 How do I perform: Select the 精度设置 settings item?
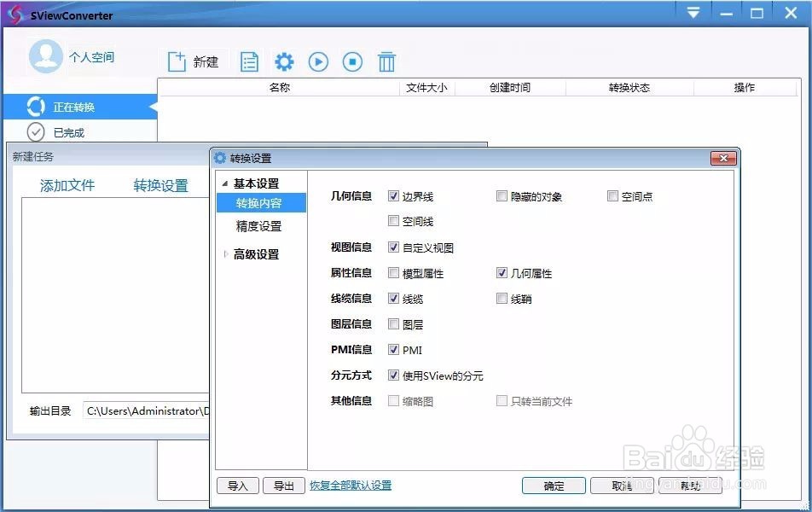click(x=259, y=226)
